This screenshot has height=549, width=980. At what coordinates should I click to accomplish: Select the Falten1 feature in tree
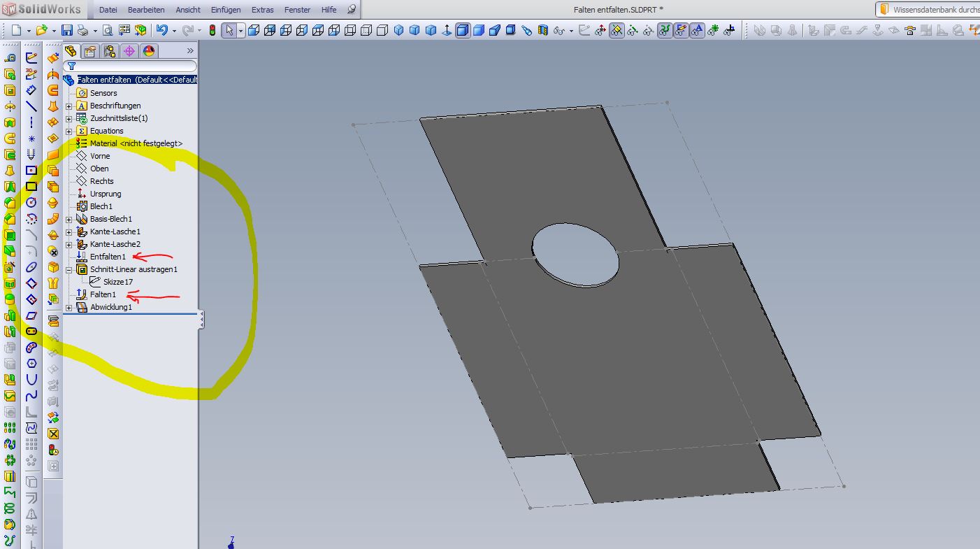pyautogui.click(x=103, y=294)
